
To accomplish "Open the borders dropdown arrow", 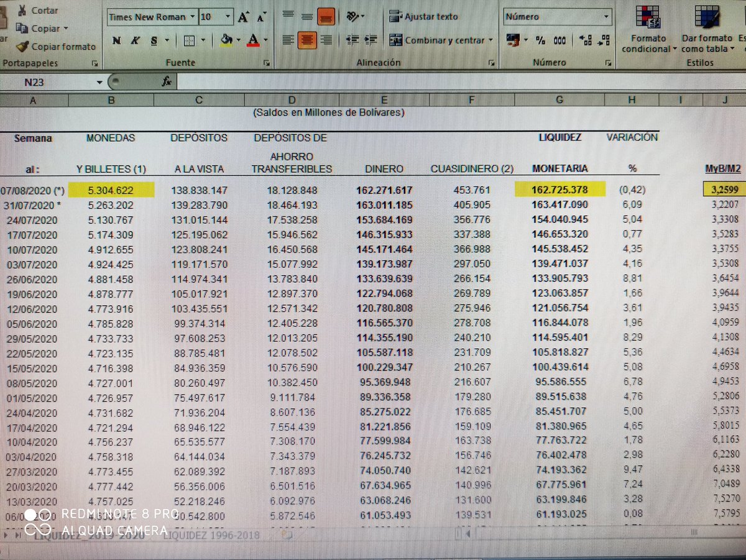I will (x=203, y=41).
